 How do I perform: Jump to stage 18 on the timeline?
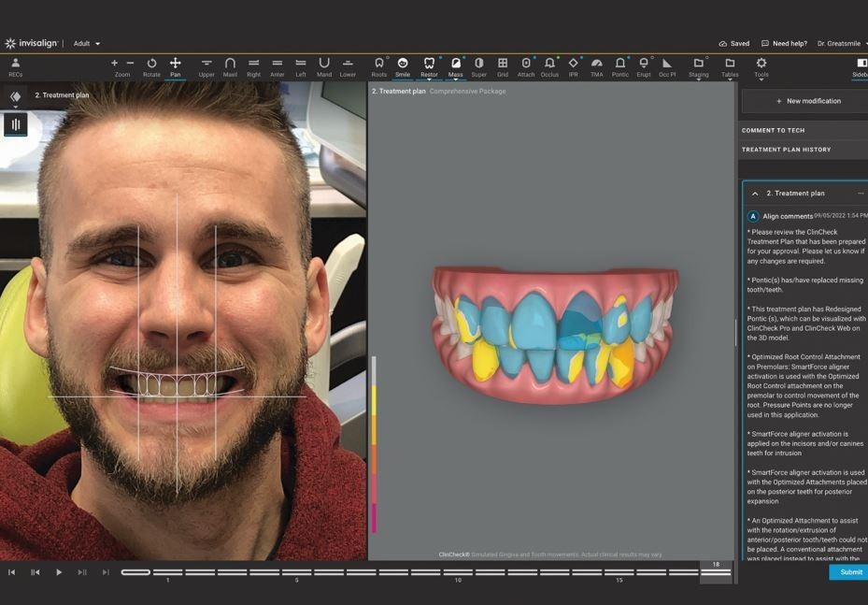(716, 570)
